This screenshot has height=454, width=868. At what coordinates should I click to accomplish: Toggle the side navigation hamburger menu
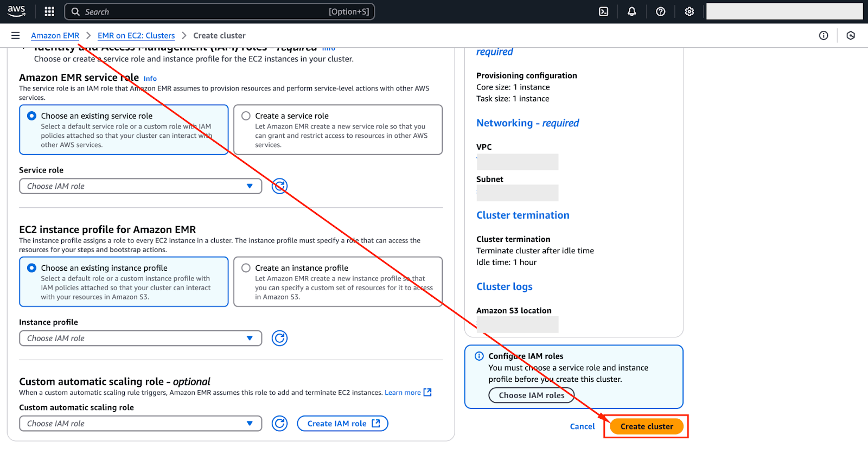16,35
